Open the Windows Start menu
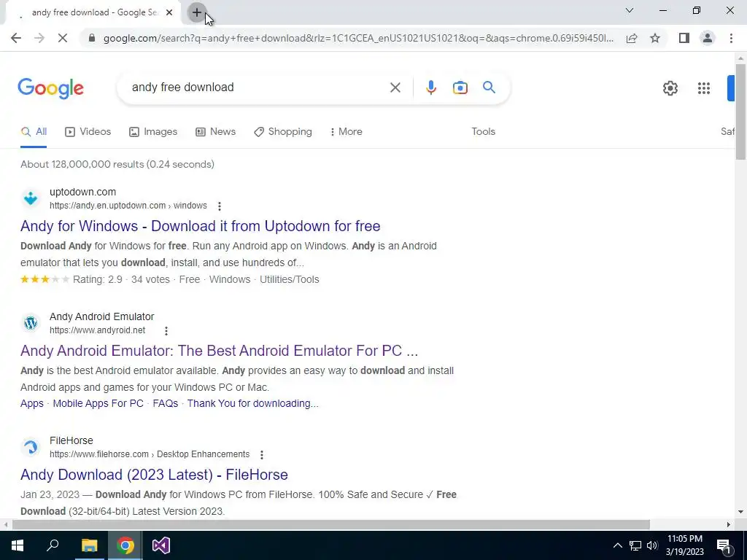 pyautogui.click(x=18, y=545)
